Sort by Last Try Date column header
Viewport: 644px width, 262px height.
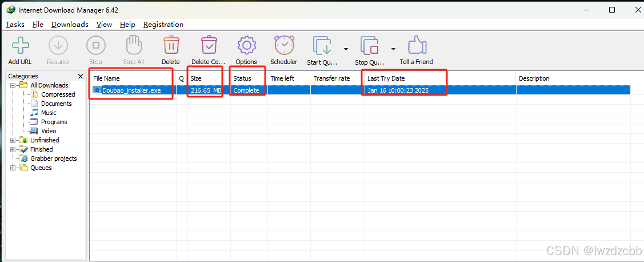click(x=440, y=78)
